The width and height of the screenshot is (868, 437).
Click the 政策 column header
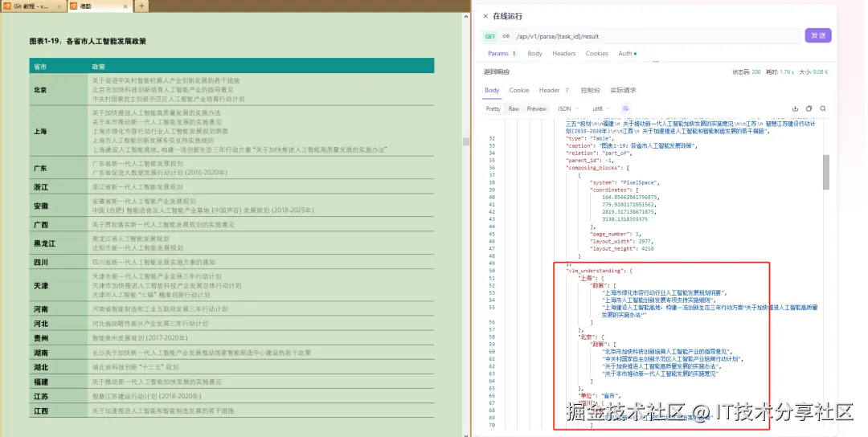pyautogui.click(x=99, y=67)
